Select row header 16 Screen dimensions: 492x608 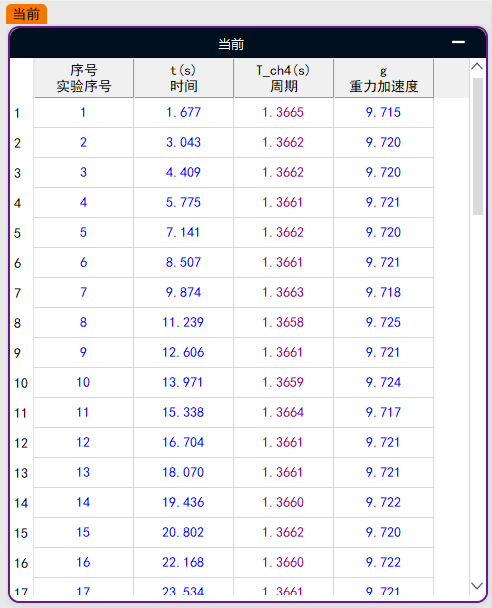pos(22,563)
